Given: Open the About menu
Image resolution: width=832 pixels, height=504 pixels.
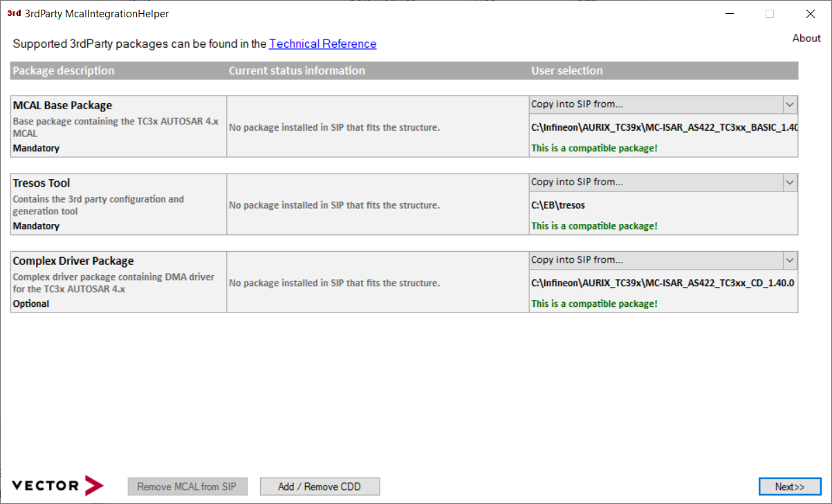Looking at the screenshot, I should (x=806, y=38).
